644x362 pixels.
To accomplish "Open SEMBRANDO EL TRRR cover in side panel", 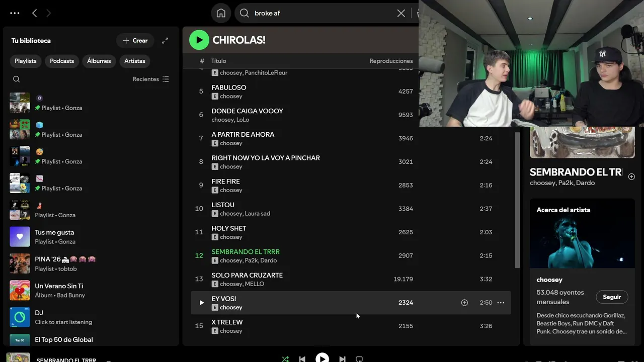I will pyautogui.click(x=582, y=142).
